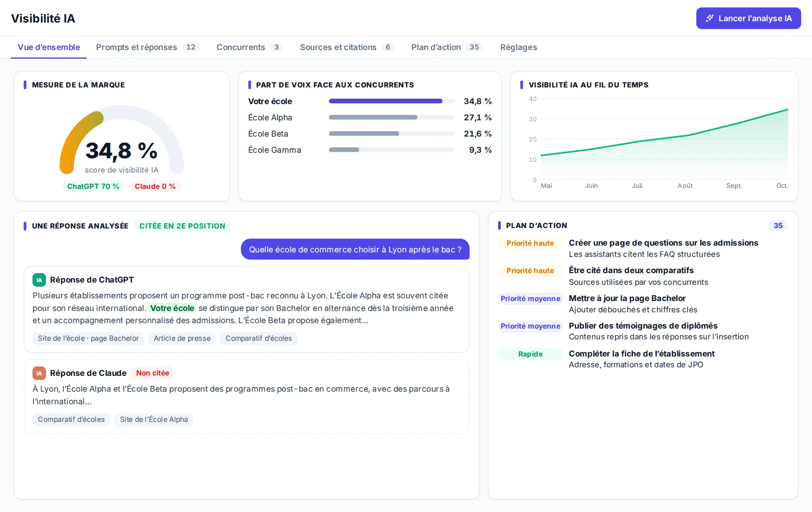Image resolution: width=812 pixels, height=512 pixels.
Task: Click the ChatGPT 70 % badge
Action: coord(93,186)
